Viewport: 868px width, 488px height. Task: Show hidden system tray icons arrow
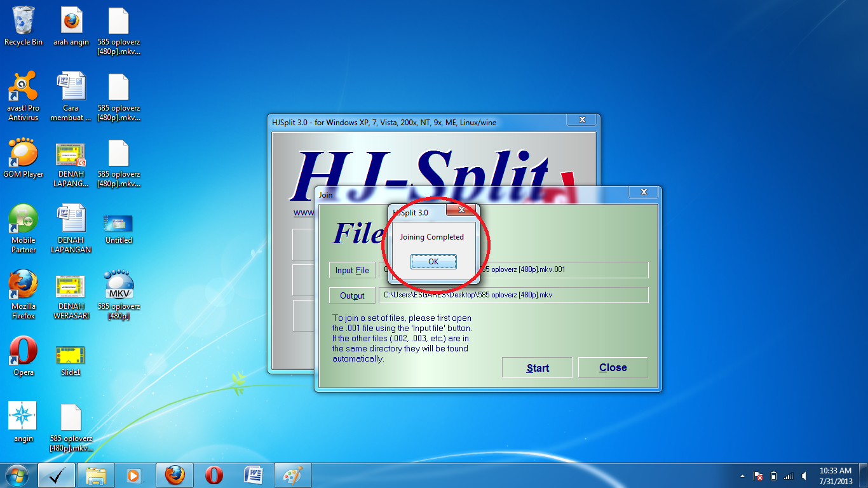pyautogui.click(x=742, y=476)
